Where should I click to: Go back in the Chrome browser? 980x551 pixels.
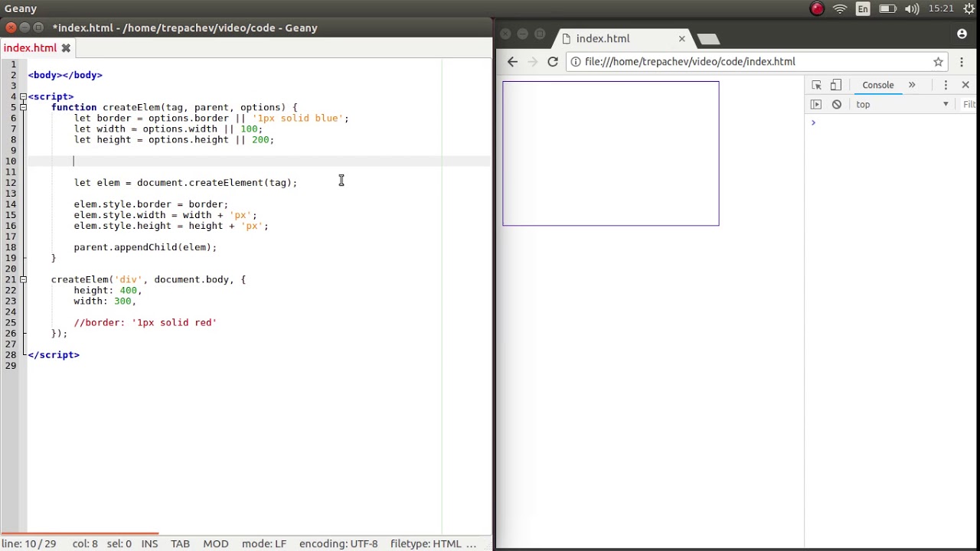coord(512,62)
